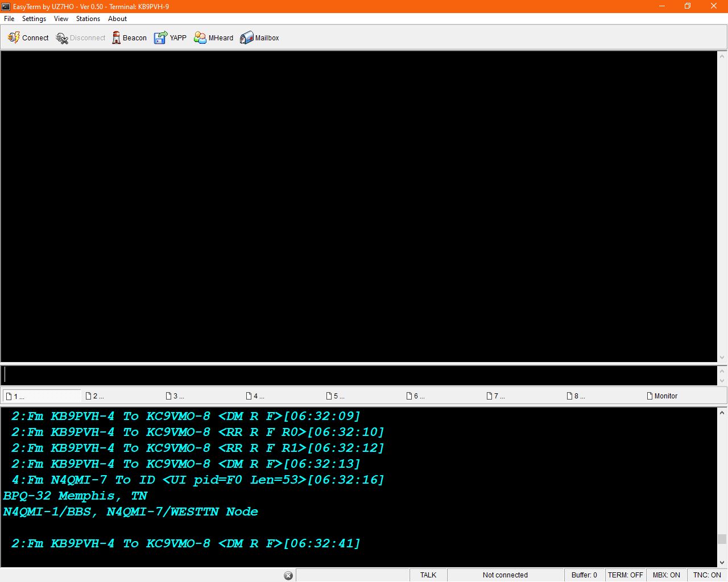Click the Not connected status text
The height and width of the screenshot is (582, 728).
505,575
